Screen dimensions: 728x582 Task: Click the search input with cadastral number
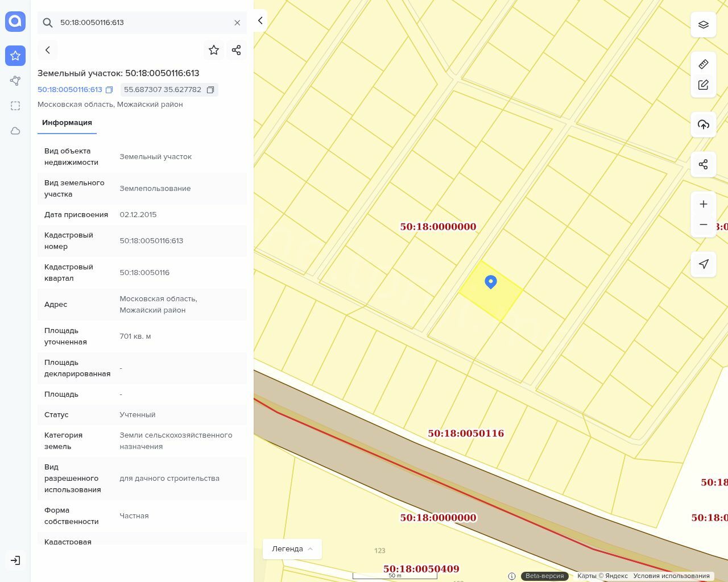click(x=142, y=23)
